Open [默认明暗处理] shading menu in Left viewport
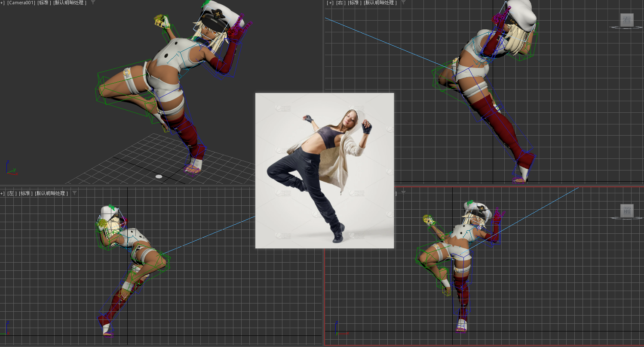The height and width of the screenshot is (347, 644). pos(52,193)
